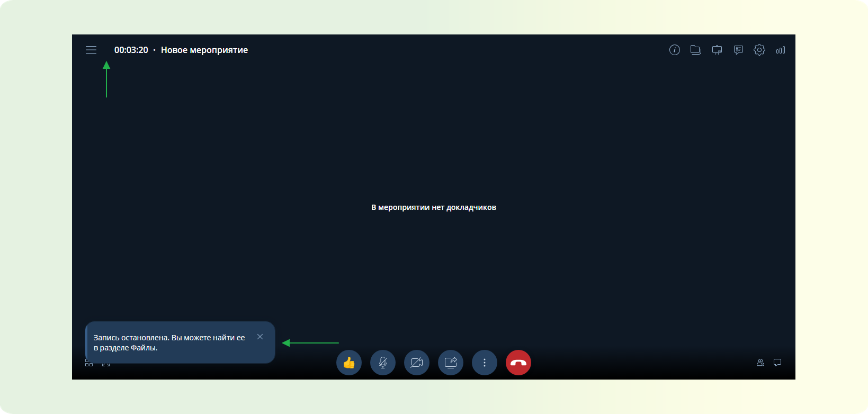Unmute the microphone

(x=383, y=363)
